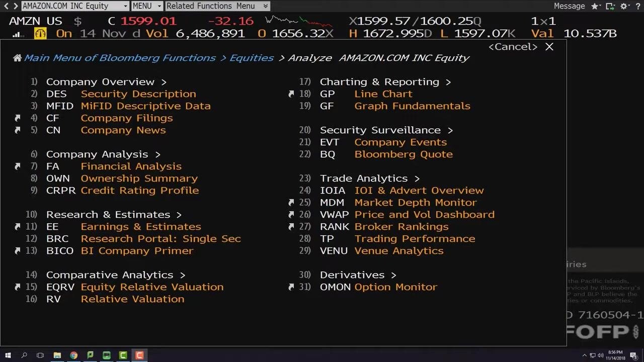Expand the Research & Estimates category
This screenshot has width=644, height=362.
[114, 215]
